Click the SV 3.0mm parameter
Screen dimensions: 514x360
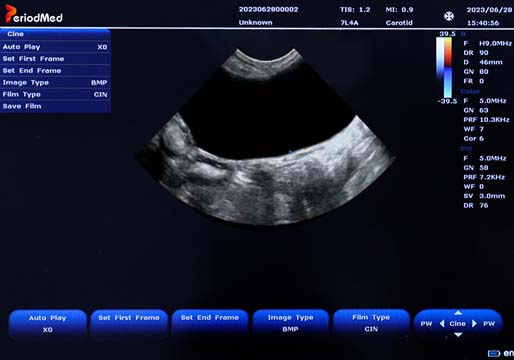(x=484, y=196)
